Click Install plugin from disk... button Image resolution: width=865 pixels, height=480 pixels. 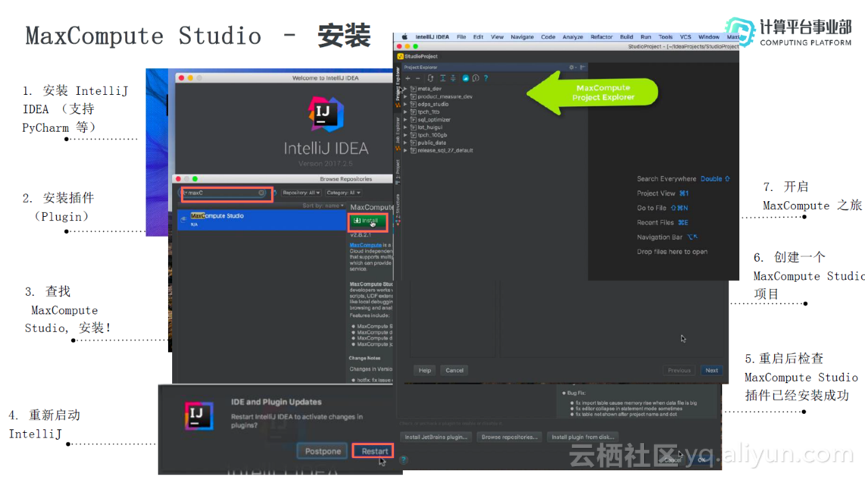pyautogui.click(x=583, y=437)
